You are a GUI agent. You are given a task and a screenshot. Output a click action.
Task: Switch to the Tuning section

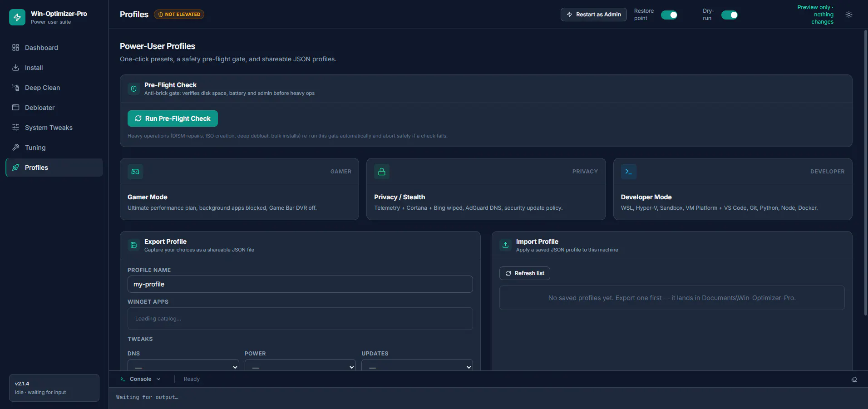(54, 148)
